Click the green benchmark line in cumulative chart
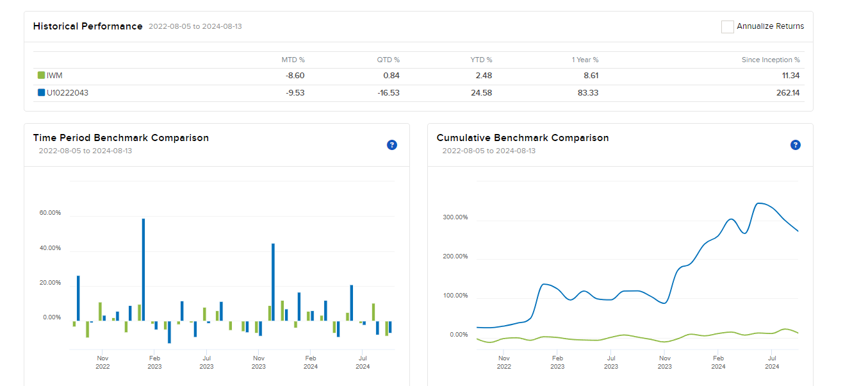The width and height of the screenshot is (868, 386). coord(641,335)
